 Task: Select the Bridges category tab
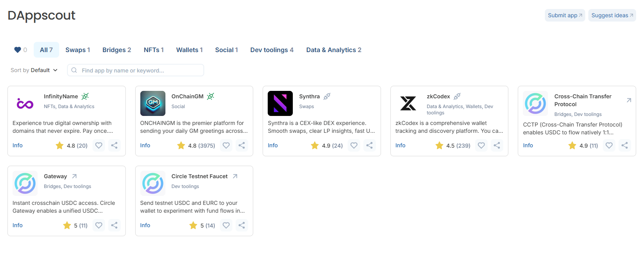click(116, 50)
